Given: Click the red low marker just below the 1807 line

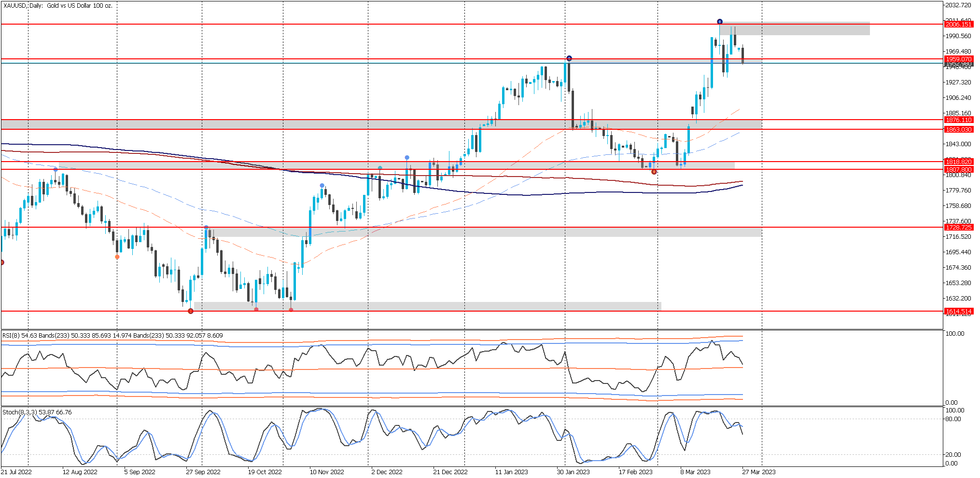Looking at the screenshot, I should [654, 172].
